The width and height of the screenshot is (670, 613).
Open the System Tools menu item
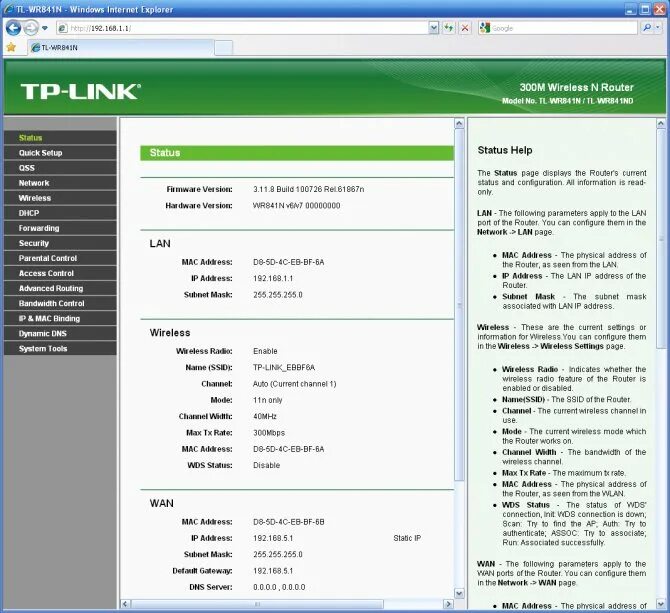[x=60, y=349]
